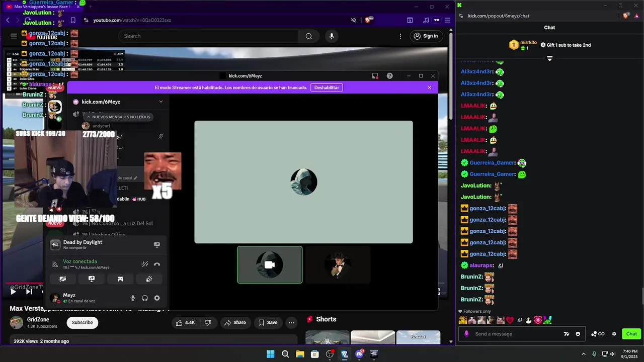Open the YouTube hamburger guide menu
The image size is (644, 362).
click(14, 36)
